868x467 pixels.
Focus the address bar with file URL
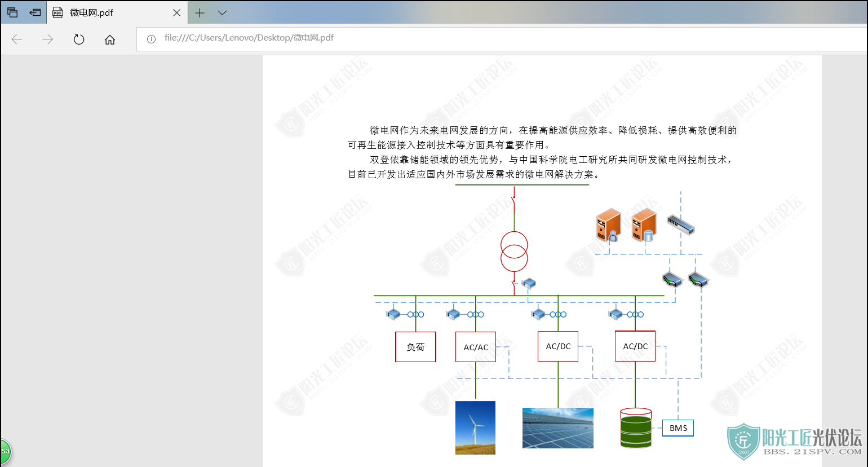click(x=502, y=38)
